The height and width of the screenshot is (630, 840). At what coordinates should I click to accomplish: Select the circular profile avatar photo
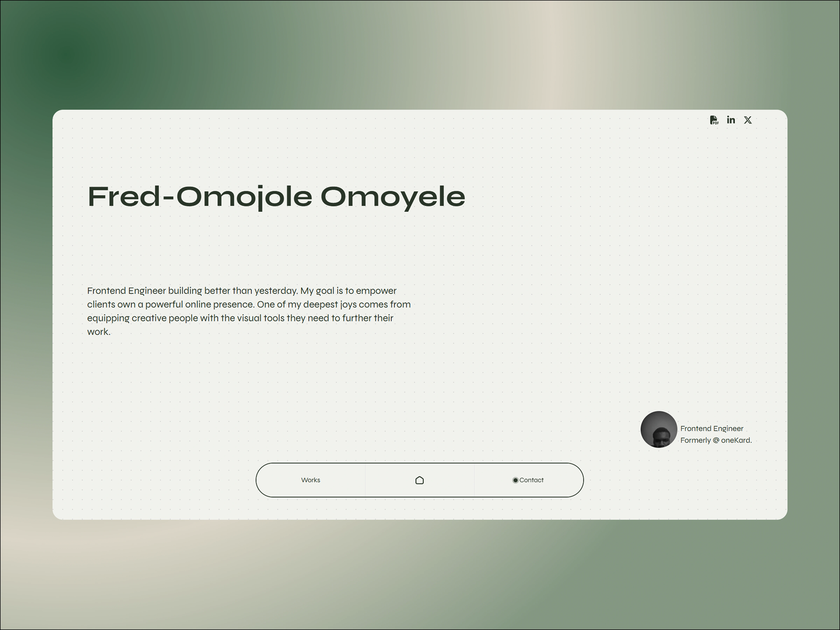click(x=659, y=429)
